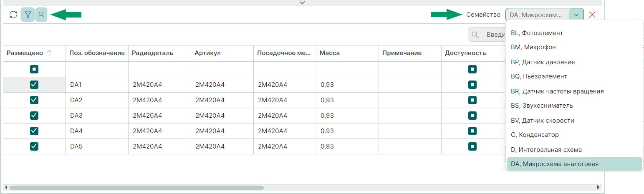Viewport: 644px width, 194px height.
Task: Click Артикул cell 2М420А4 in DA2 row
Action: (x=222, y=100)
